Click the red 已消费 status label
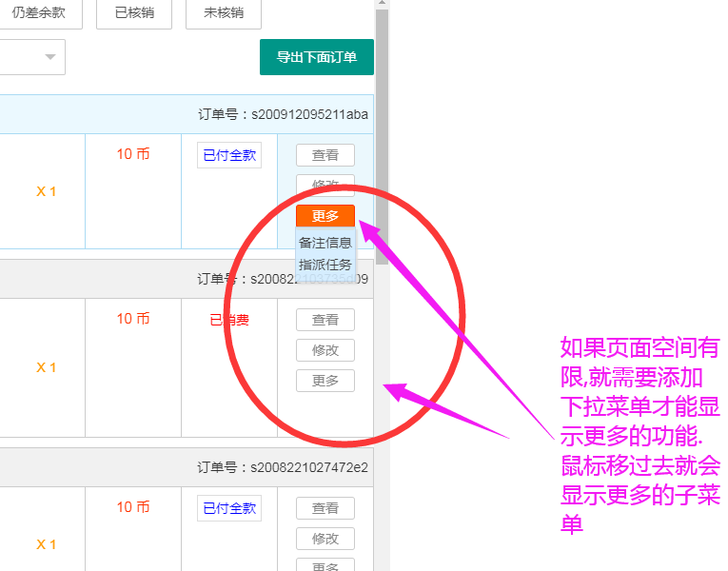Screen dimensions: 728x571 click(229, 320)
